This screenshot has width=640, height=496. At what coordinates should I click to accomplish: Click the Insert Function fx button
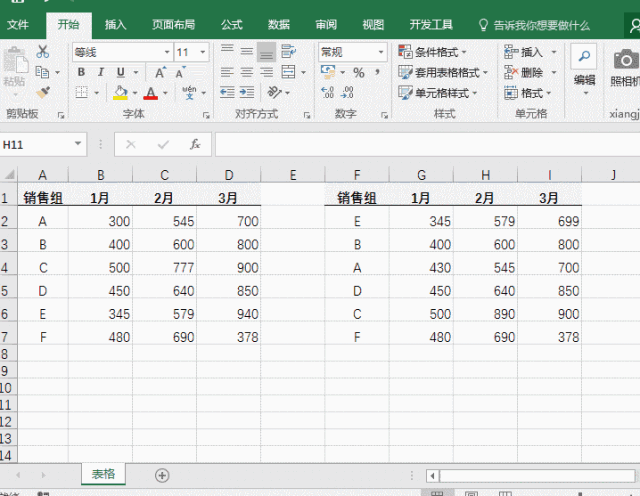tap(195, 144)
